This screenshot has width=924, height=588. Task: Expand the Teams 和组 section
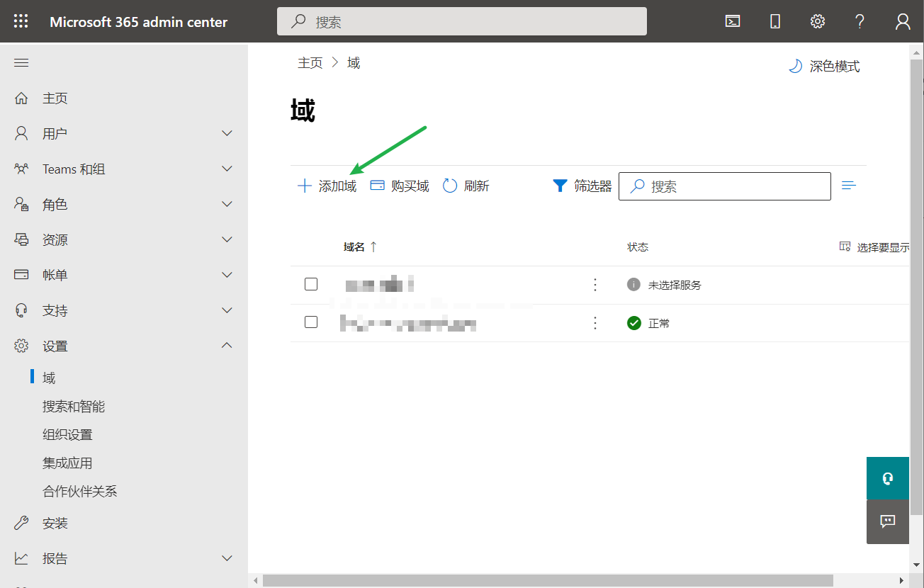[227, 169]
